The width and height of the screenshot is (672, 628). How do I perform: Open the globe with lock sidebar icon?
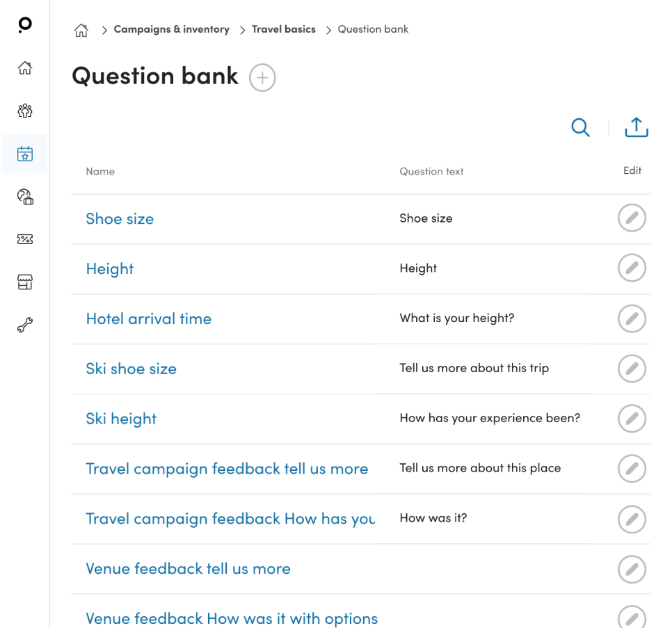tap(25, 197)
